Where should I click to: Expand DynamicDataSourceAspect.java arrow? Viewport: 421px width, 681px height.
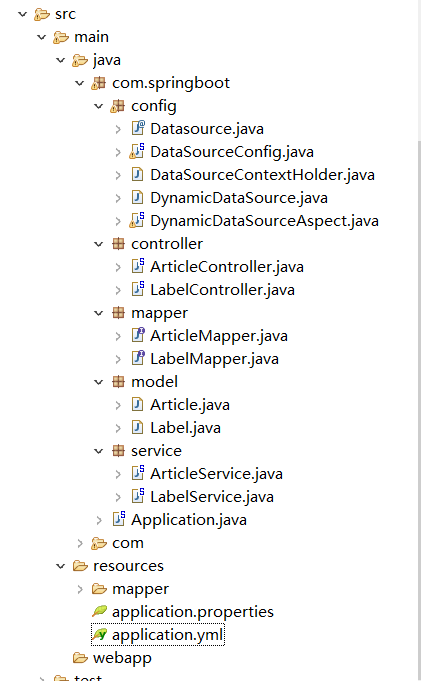(x=118, y=221)
